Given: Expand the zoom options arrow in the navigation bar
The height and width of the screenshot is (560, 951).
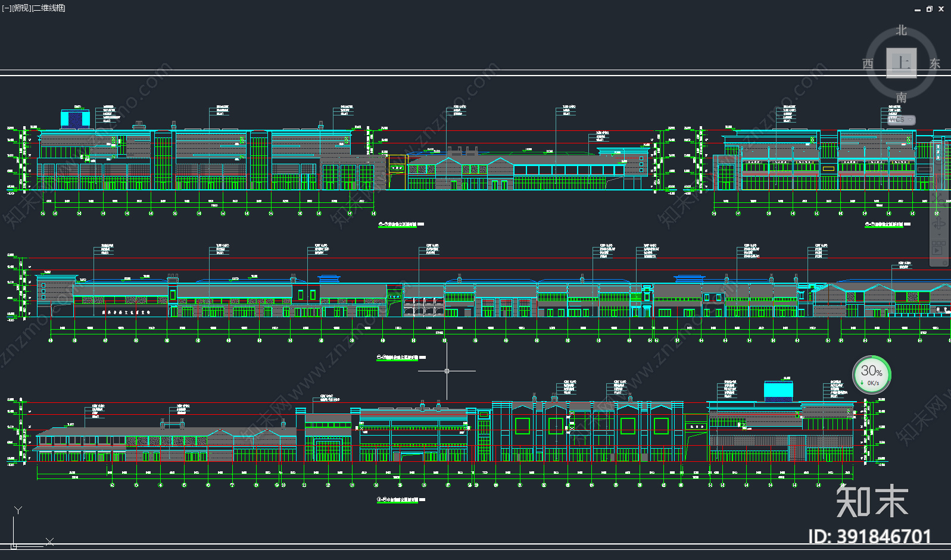Looking at the screenshot, I should click(x=939, y=211).
